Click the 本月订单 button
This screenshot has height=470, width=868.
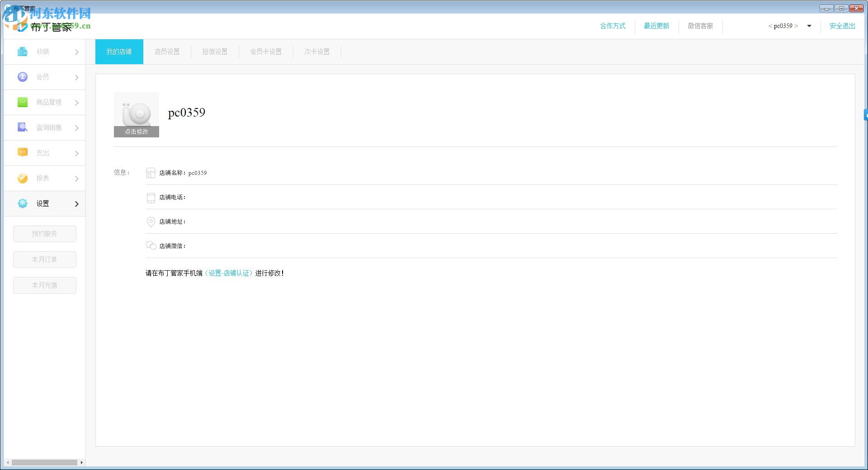click(45, 259)
